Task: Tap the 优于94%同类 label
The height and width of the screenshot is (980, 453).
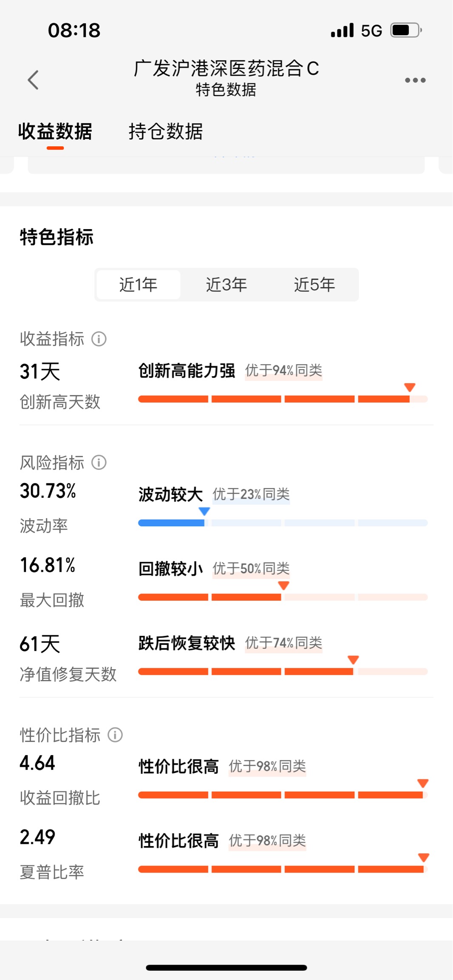Action: 284,371
